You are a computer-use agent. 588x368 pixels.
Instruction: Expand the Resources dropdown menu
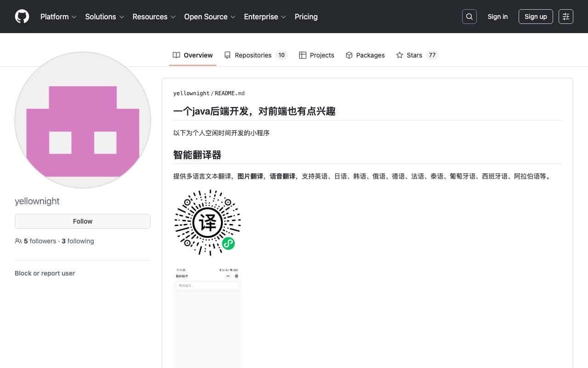(154, 17)
